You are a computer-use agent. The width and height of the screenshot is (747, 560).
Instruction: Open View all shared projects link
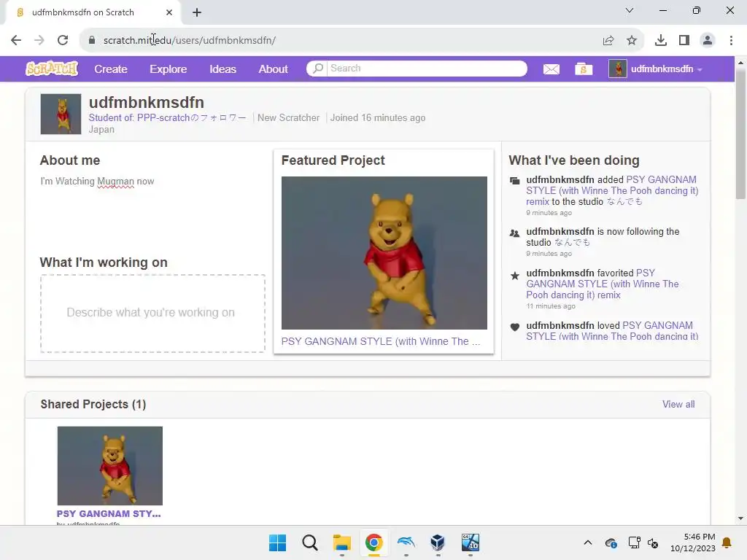point(678,404)
